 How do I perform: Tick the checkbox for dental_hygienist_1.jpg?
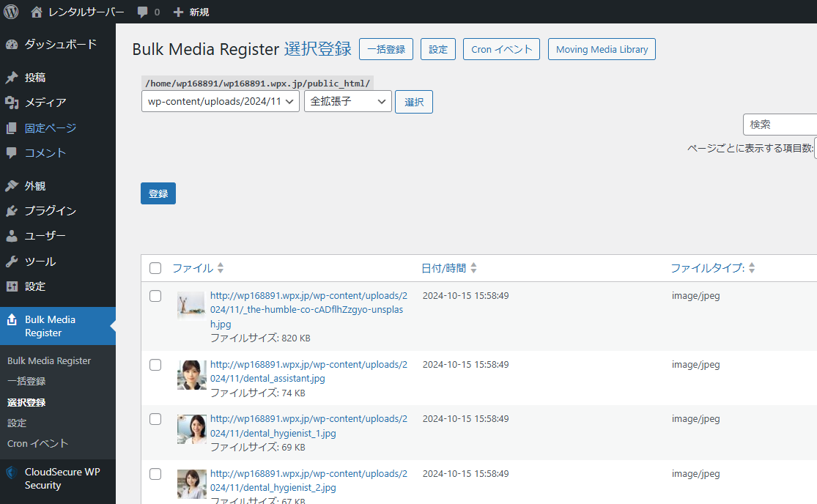(155, 419)
